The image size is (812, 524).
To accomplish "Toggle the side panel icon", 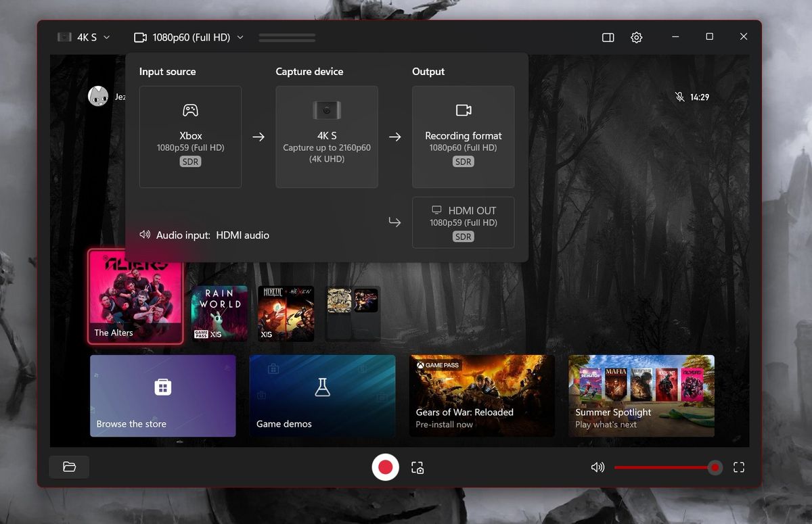I will [608, 37].
